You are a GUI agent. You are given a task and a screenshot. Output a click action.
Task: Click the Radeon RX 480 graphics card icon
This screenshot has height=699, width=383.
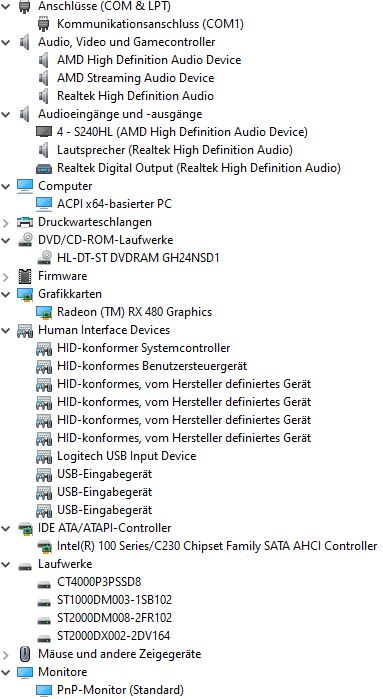(x=44, y=312)
